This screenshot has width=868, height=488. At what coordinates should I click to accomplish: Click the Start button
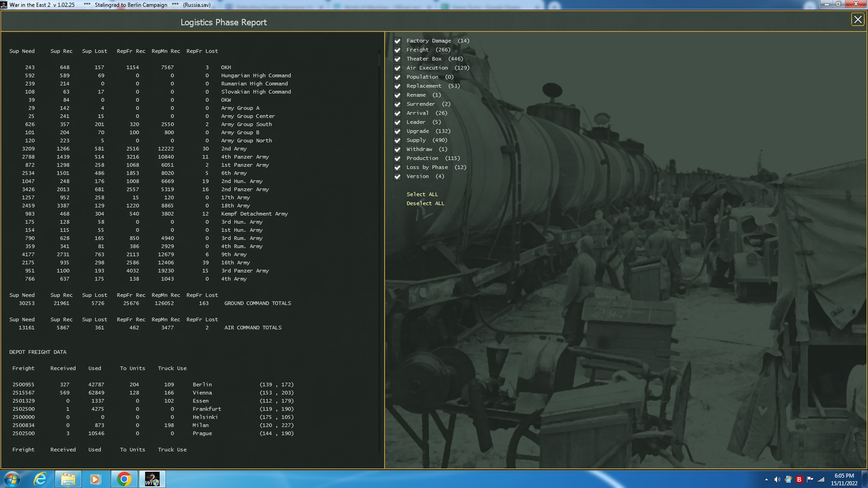click(x=13, y=479)
